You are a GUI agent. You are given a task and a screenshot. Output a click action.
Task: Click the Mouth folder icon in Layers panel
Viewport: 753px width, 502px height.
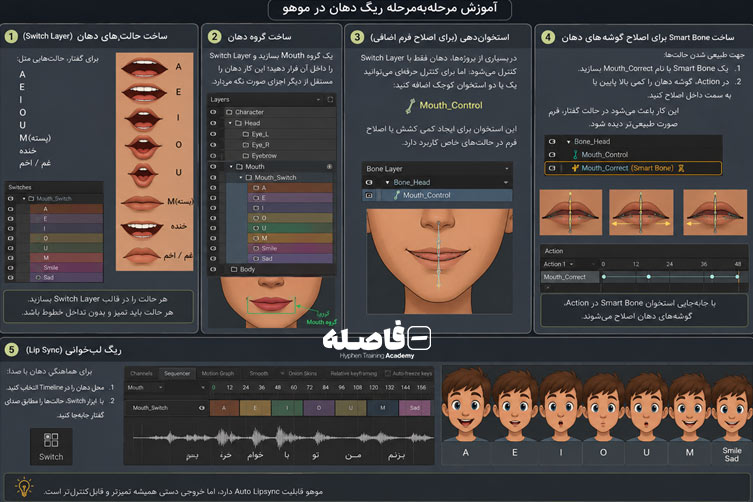point(239,167)
